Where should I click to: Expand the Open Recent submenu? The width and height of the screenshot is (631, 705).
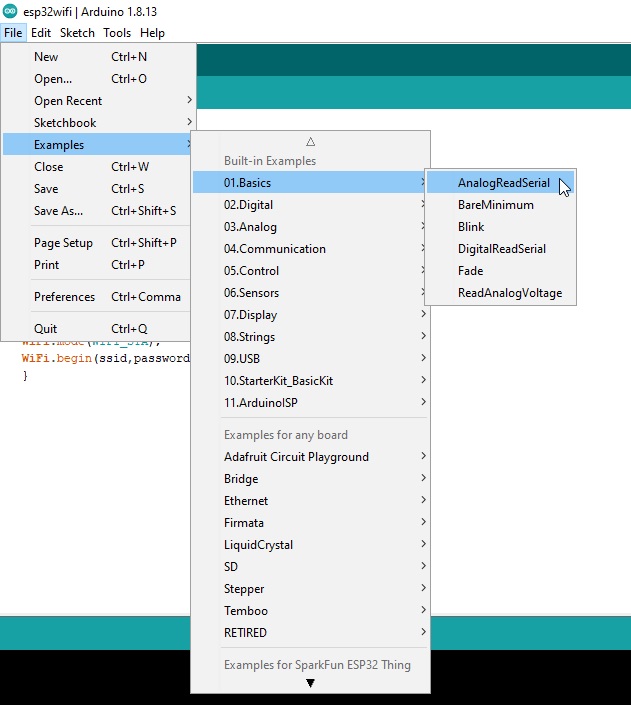tap(98, 101)
